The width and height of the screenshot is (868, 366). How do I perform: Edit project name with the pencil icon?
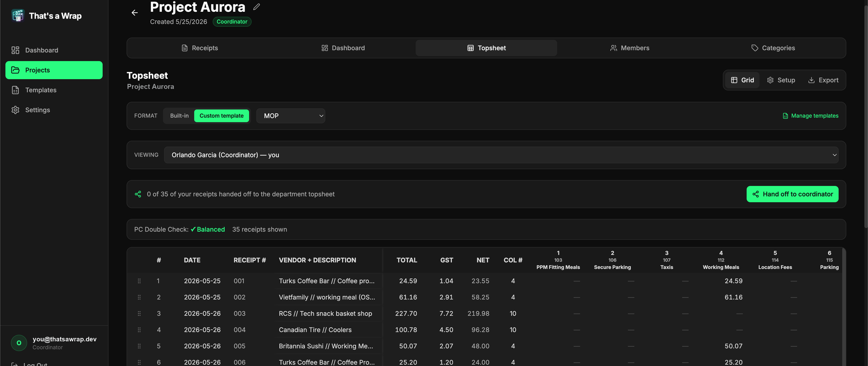256,7
